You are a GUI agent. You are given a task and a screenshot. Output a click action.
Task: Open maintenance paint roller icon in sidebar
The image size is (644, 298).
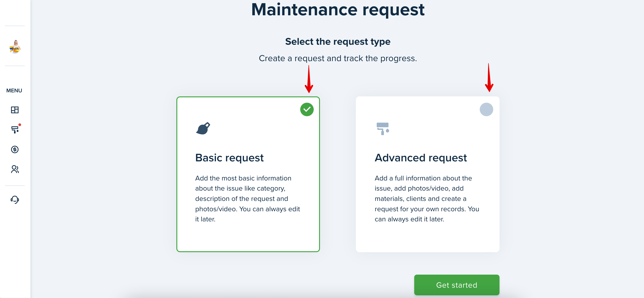click(x=15, y=129)
